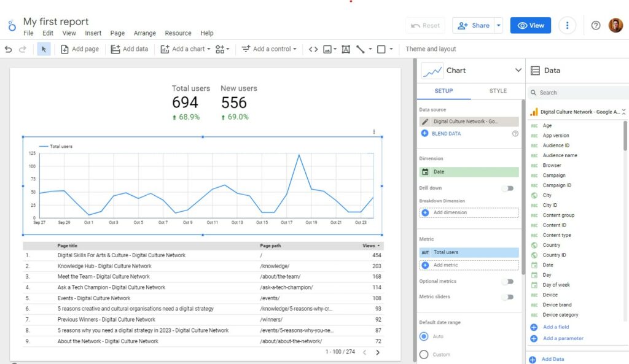Open the Resource menu
The height and width of the screenshot is (364, 629).
pyautogui.click(x=178, y=33)
